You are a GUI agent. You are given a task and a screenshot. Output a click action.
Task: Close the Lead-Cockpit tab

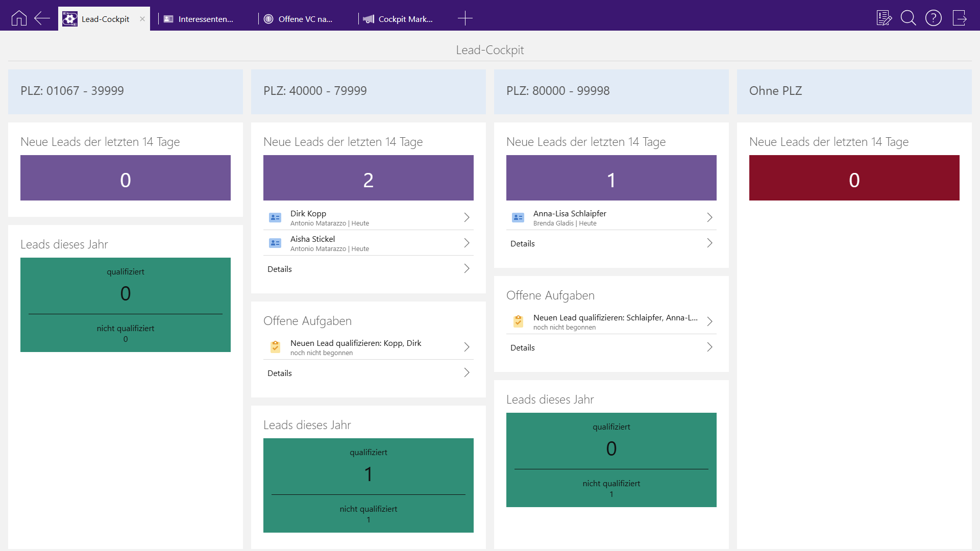click(x=142, y=19)
